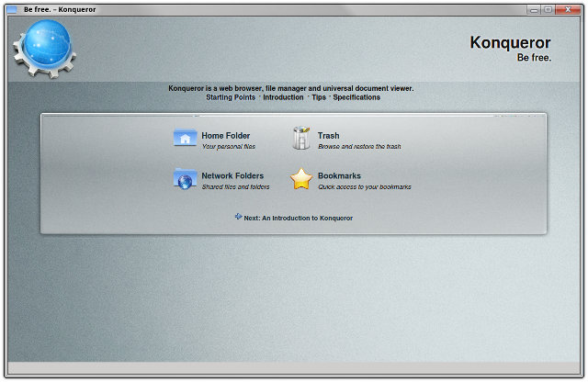Viewport: 588px width, 382px height.
Task: Minimize the Konqueror window
Action: click(x=534, y=10)
